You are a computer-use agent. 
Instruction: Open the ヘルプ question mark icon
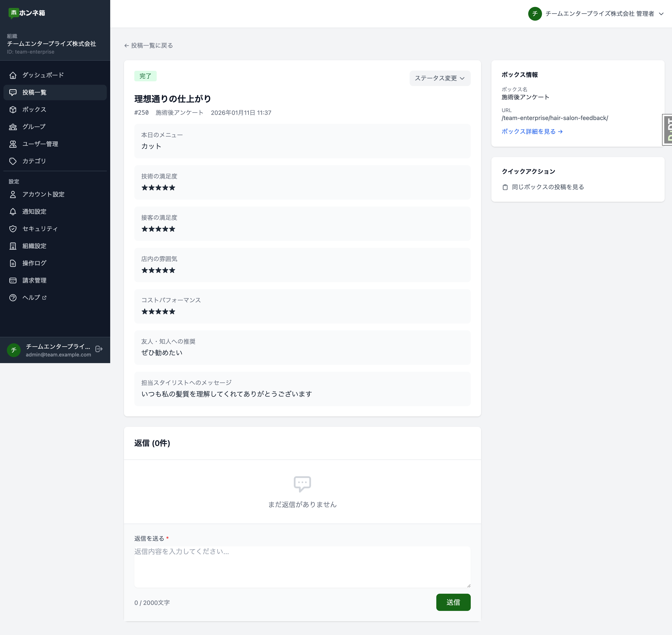tap(13, 297)
